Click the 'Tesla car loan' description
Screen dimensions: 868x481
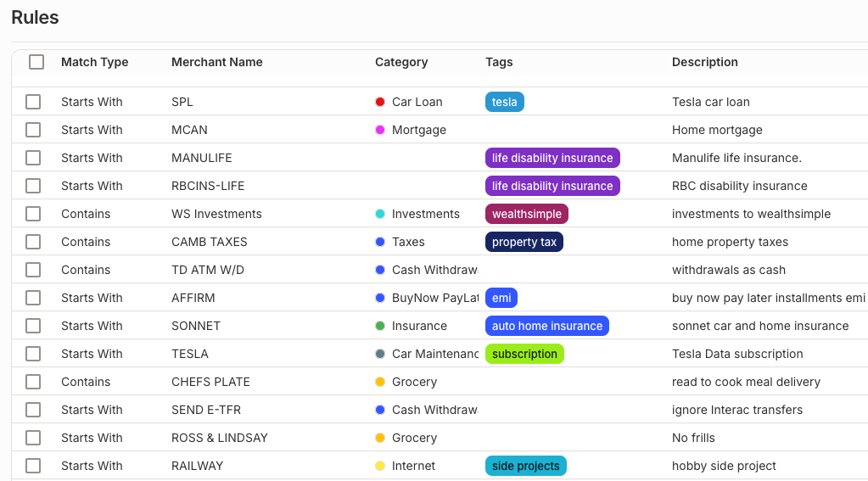pyautogui.click(x=711, y=102)
